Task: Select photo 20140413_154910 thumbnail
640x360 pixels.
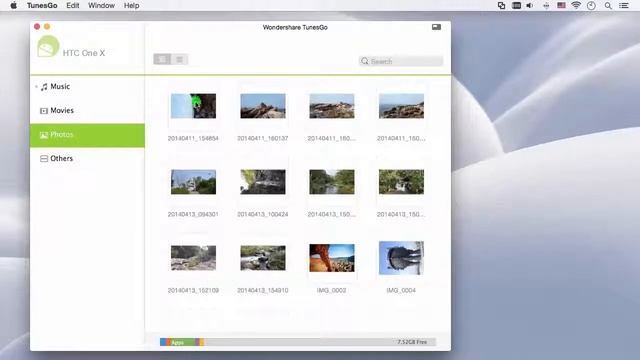Action: (263, 258)
